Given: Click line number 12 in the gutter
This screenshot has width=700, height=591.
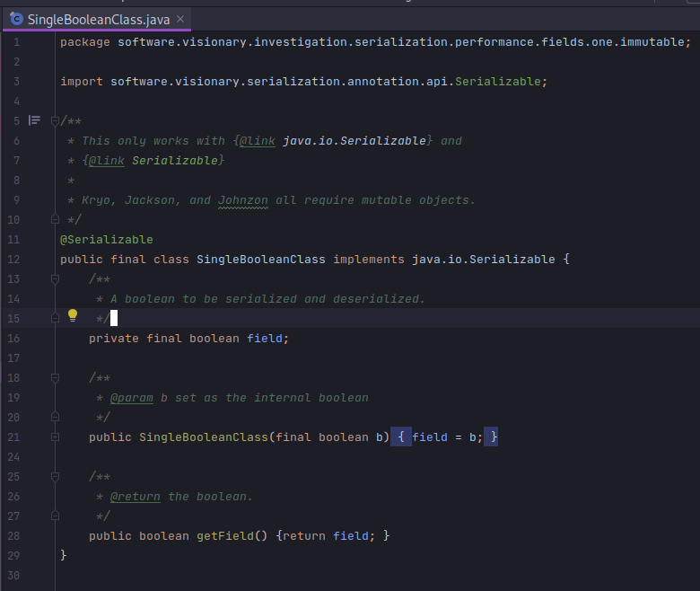Looking at the screenshot, I should [x=13, y=259].
